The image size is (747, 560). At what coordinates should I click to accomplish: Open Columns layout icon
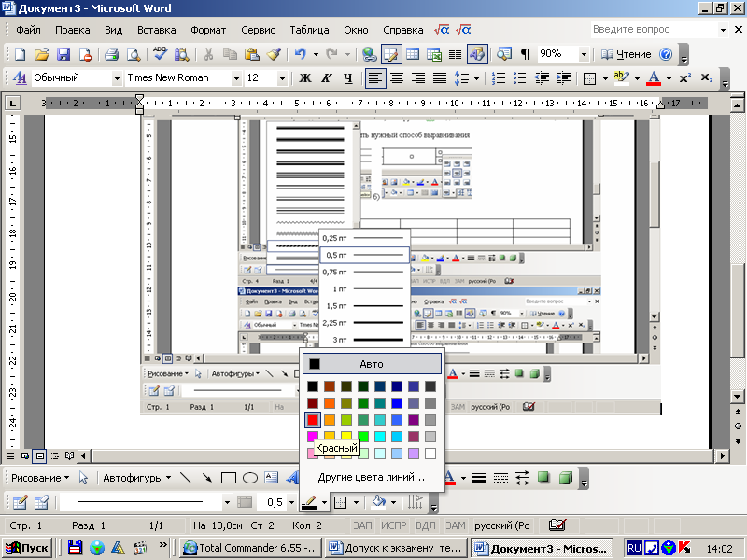456,54
